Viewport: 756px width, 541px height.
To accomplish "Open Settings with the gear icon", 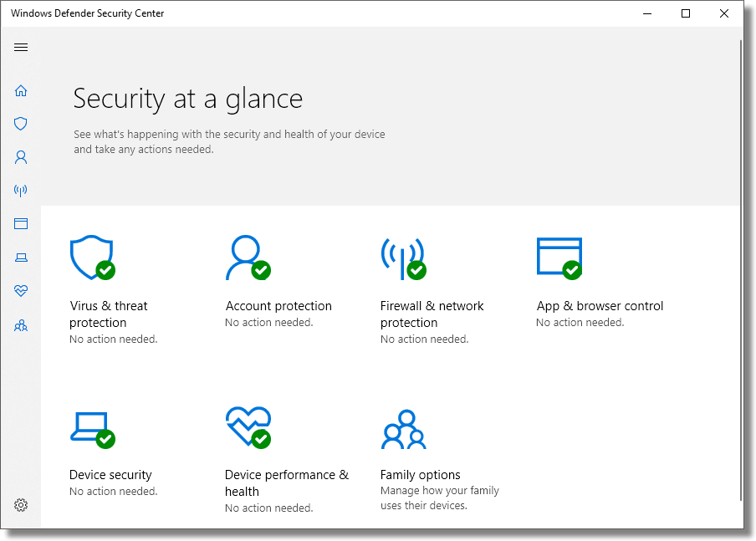I will (20, 505).
